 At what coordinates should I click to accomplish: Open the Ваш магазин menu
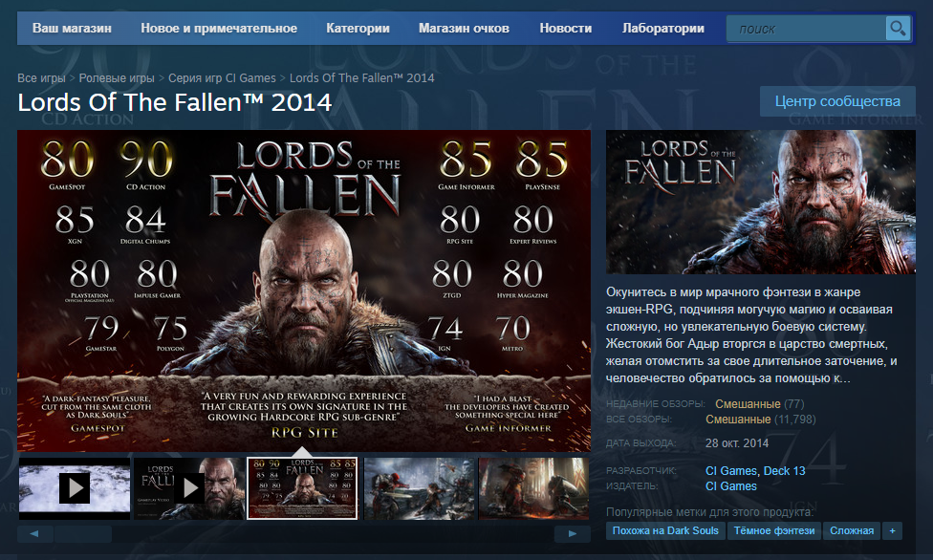coord(72,29)
